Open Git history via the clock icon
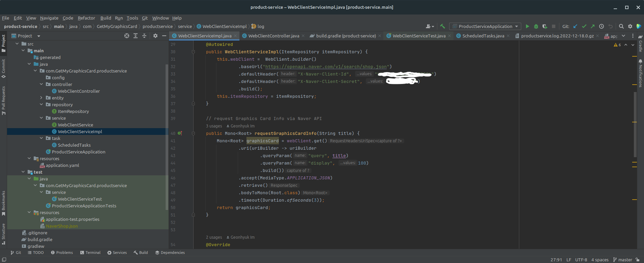The image size is (644, 263). [602, 26]
